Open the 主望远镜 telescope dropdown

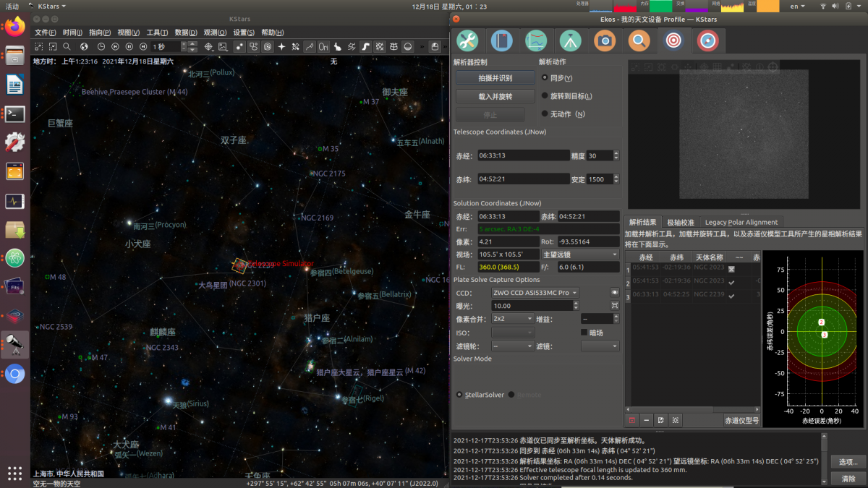pyautogui.click(x=580, y=254)
